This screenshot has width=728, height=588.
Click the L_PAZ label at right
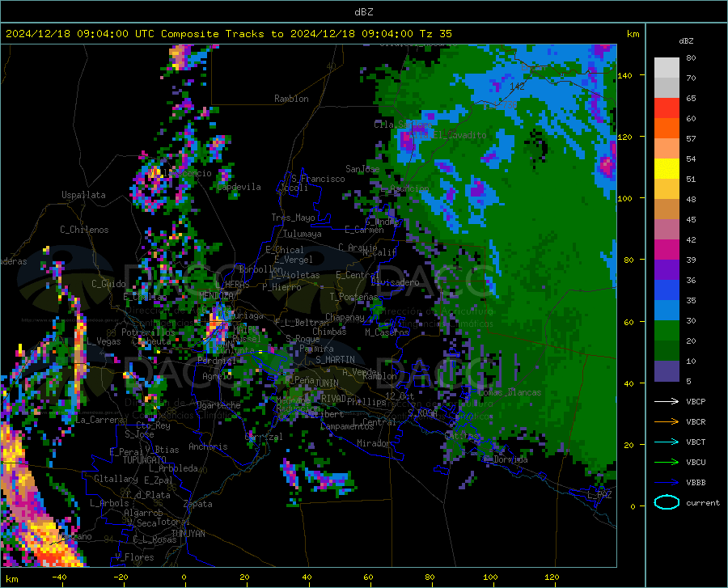[599, 495]
